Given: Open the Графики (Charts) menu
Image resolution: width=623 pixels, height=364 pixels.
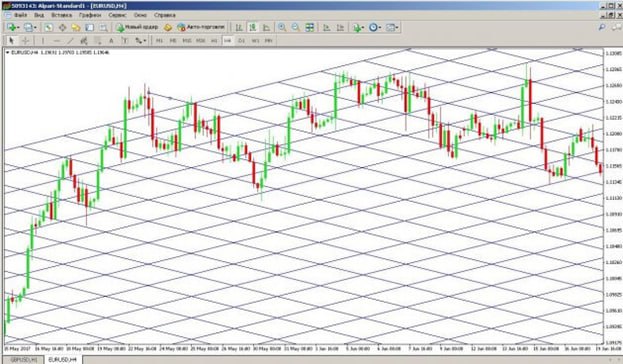Looking at the screenshot, I should (x=90, y=15).
